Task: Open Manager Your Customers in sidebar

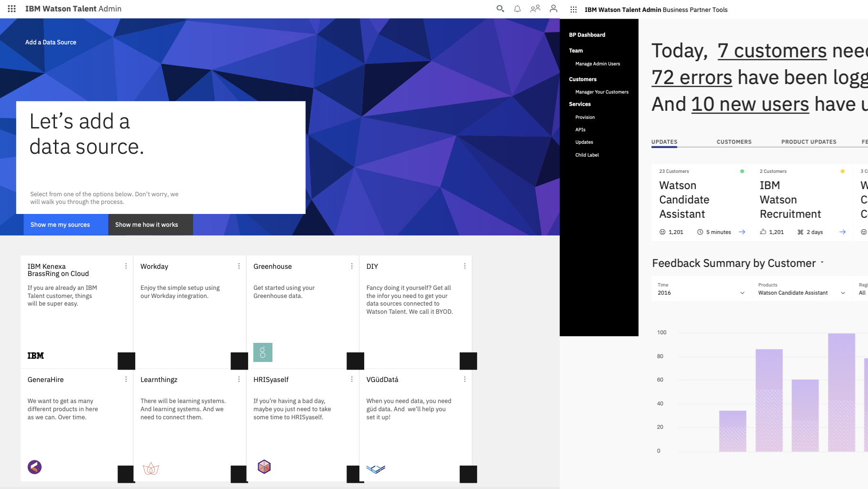Action: tap(602, 92)
